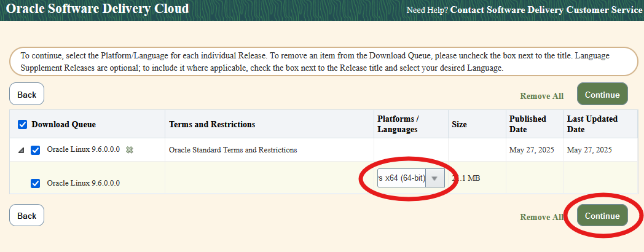Open Contact Software Delivery Customer Service link

pos(546,9)
